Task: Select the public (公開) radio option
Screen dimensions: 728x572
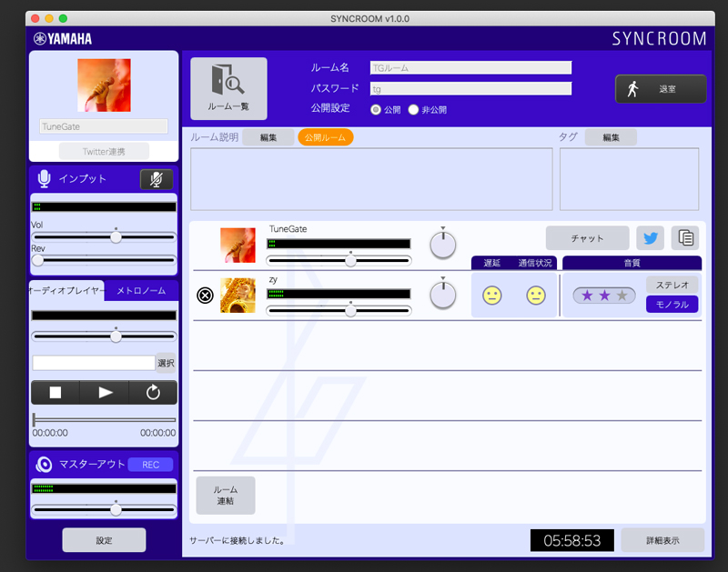Action: (376, 109)
